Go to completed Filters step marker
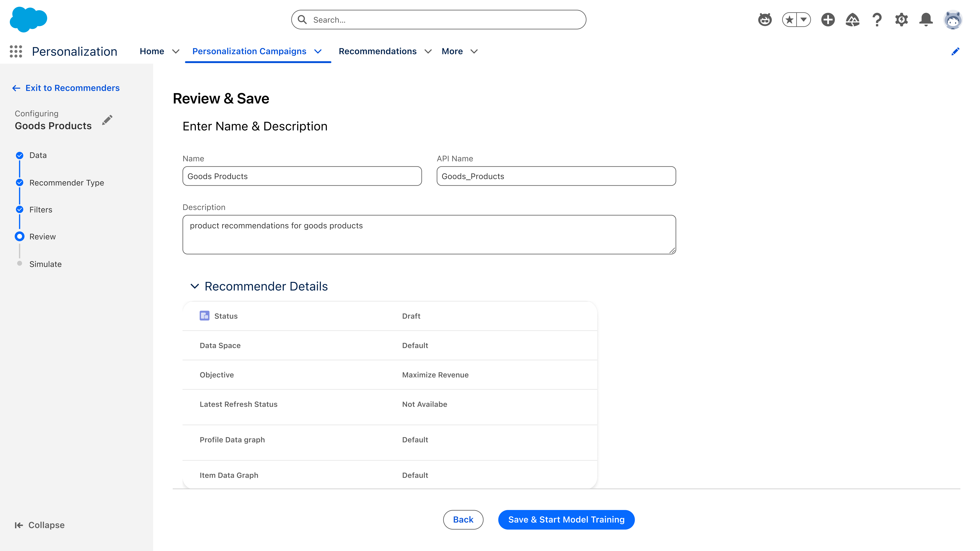The height and width of the screenshot is (551, 980). click(x=19, y=210)
